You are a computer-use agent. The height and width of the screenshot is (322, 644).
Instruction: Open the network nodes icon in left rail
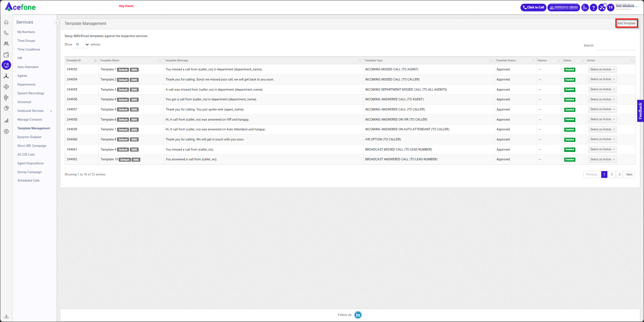pyautogui.click(x=6, y=76)
